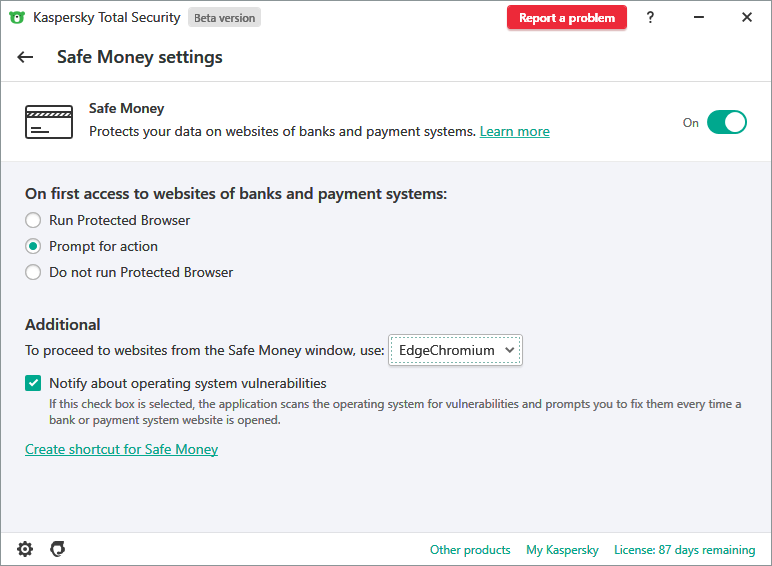
Task: Click the 'On' switch label
Action: (x=691, y=123)
